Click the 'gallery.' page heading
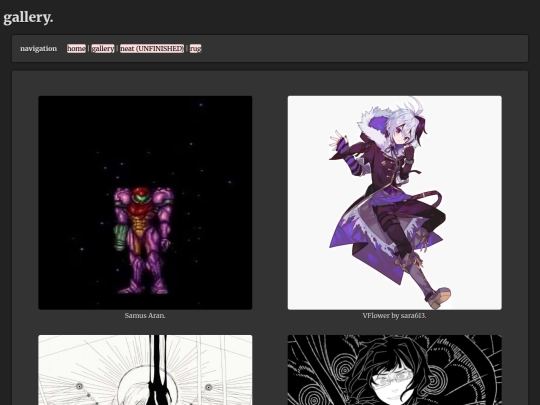 [x=28, y=17]
